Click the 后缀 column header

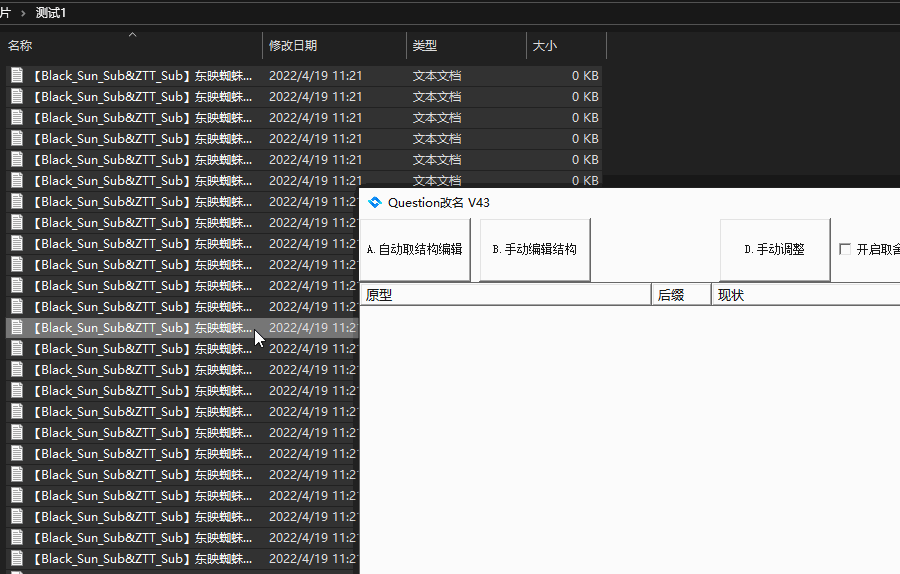(x=681, y=295)
